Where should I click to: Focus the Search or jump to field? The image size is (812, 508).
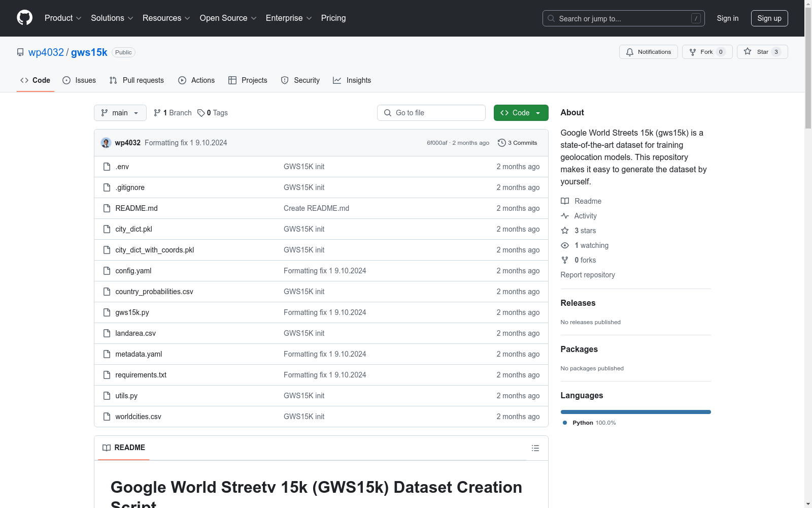pyautogui.click(x=624, y=18)
